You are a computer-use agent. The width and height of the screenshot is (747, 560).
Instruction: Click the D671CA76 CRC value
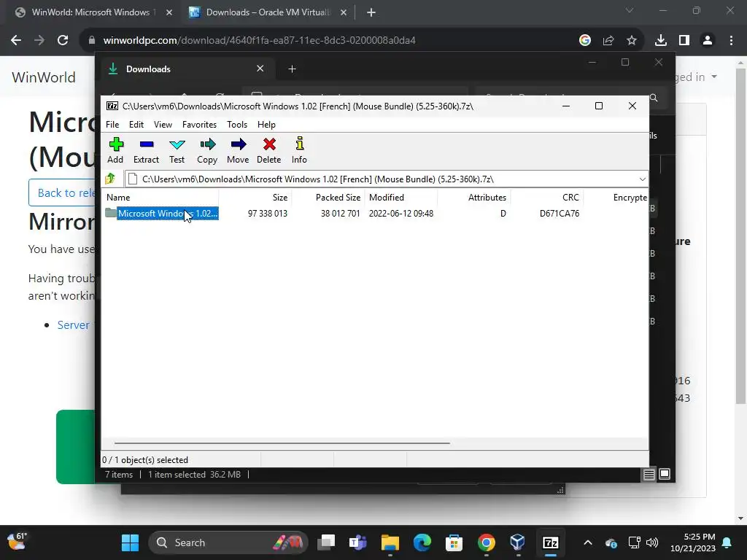click(560, 214)
